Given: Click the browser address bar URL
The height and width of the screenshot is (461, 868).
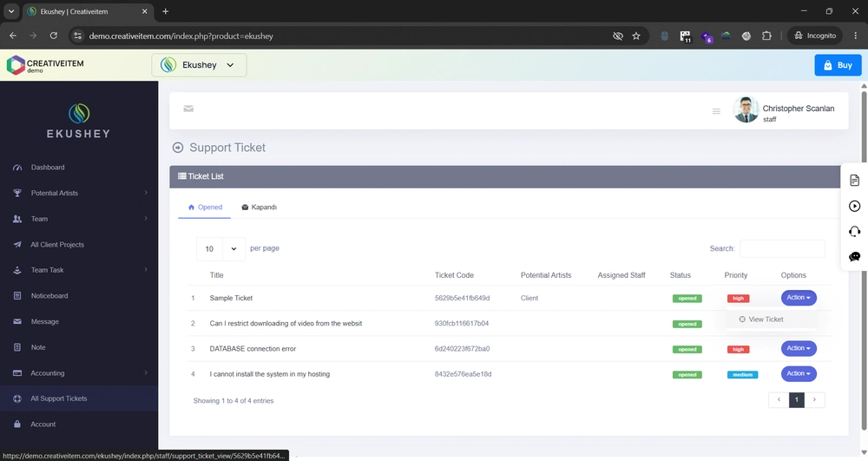Looking at the screenshot, I should click(181, 36).
